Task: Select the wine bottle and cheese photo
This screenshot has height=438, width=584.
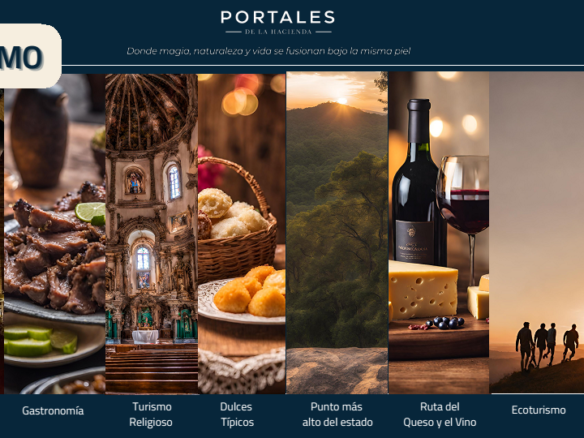Action: 439,233
